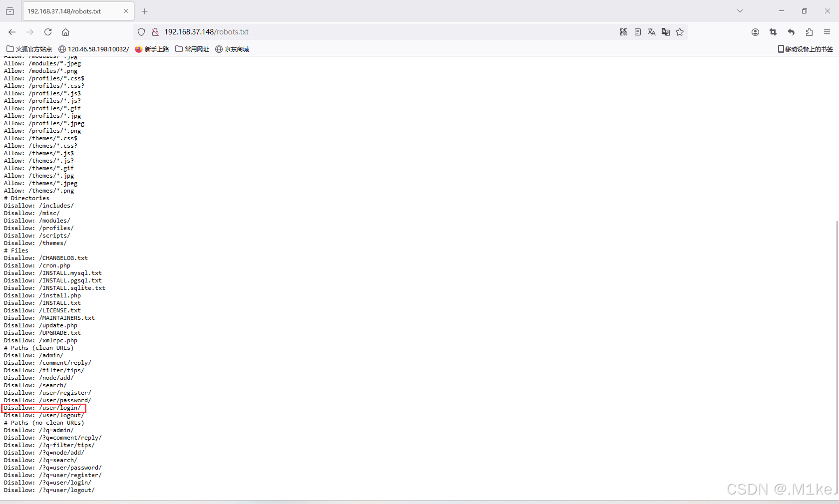Click the 'Disallow: /MAINTAINERS.txt' line
The image size is (839, 504).
[x=49, y=318]
